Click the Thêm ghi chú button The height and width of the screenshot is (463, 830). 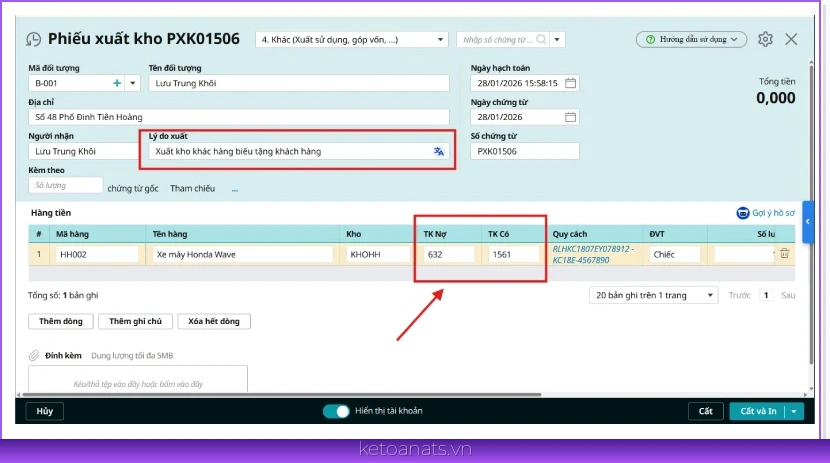[x=136, y=321]
